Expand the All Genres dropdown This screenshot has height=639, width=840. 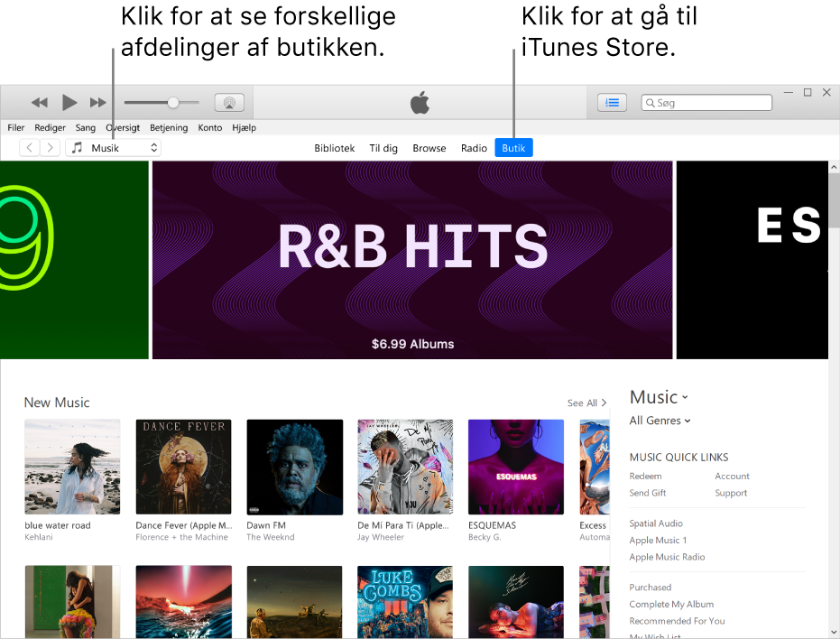(x=660, y=421)
